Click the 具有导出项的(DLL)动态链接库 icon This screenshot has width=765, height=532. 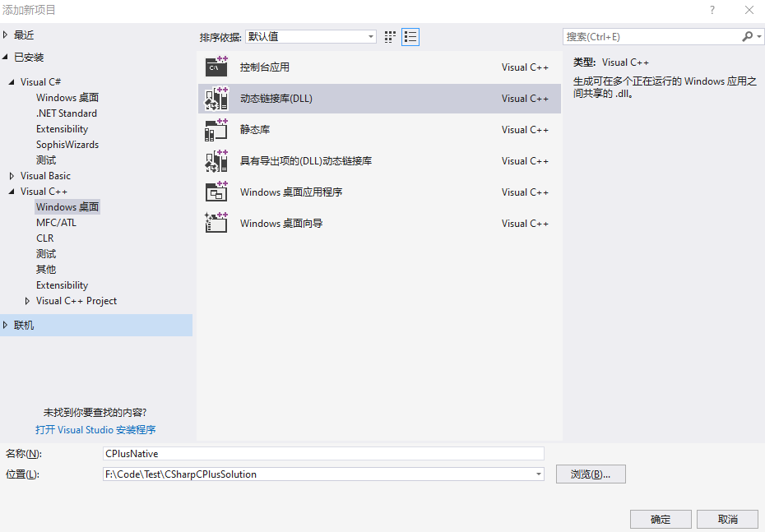(216, 161)
